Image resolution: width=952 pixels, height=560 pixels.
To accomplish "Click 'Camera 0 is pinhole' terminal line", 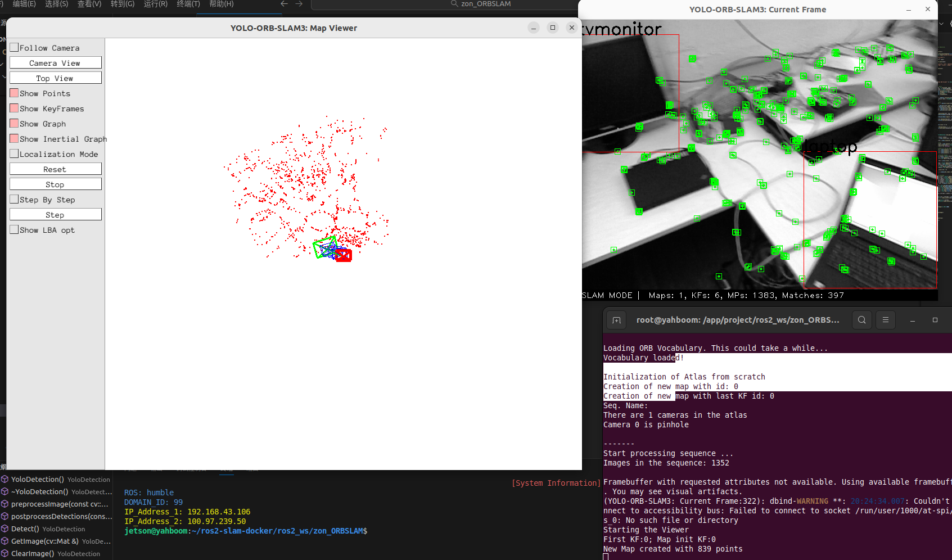I will click(646, 424).
